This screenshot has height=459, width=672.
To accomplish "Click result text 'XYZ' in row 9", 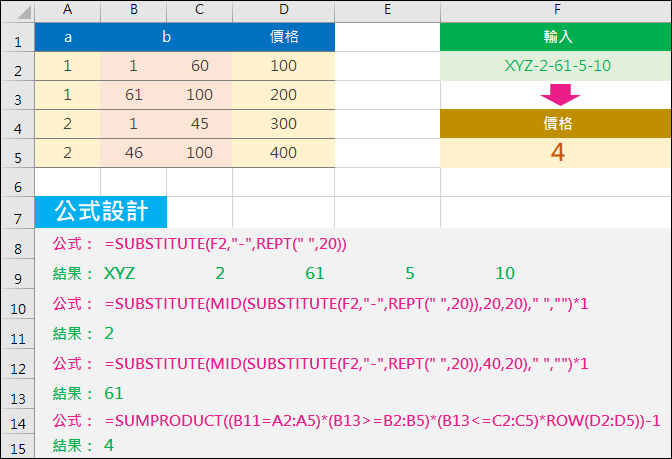I will [x=120, y=273].
